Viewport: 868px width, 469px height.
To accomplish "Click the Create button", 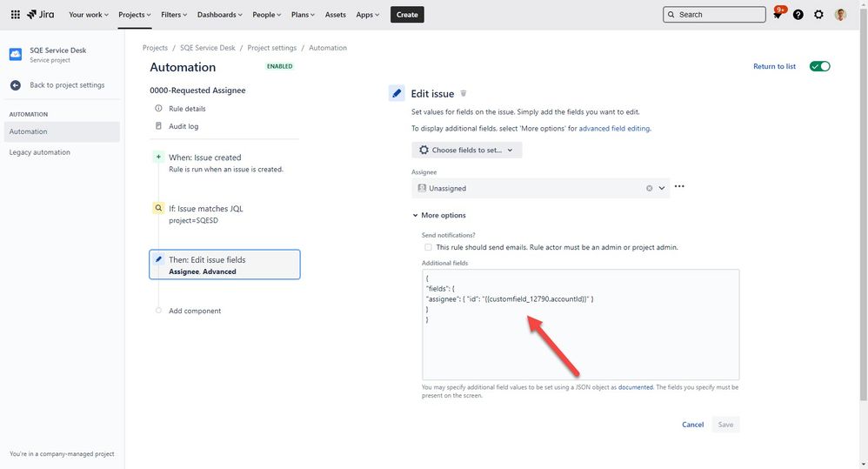I will click(x=407, y=15).
